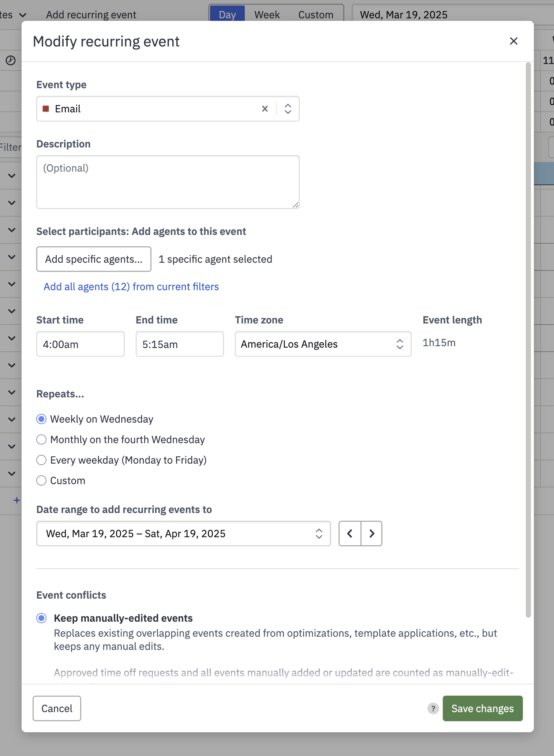Click Add specific agents button
The image size is (554, 756).
pyautogui.click(x=94, y=259)
